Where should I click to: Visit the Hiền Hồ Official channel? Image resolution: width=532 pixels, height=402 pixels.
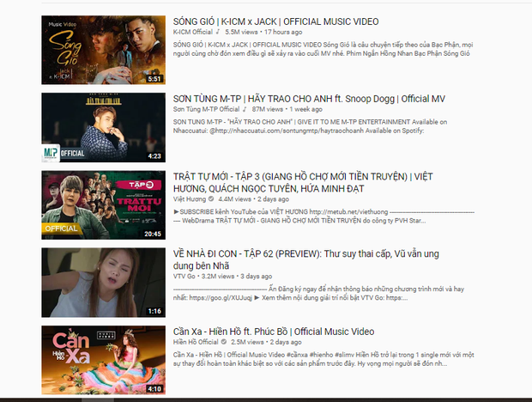(x=196, y=342)
